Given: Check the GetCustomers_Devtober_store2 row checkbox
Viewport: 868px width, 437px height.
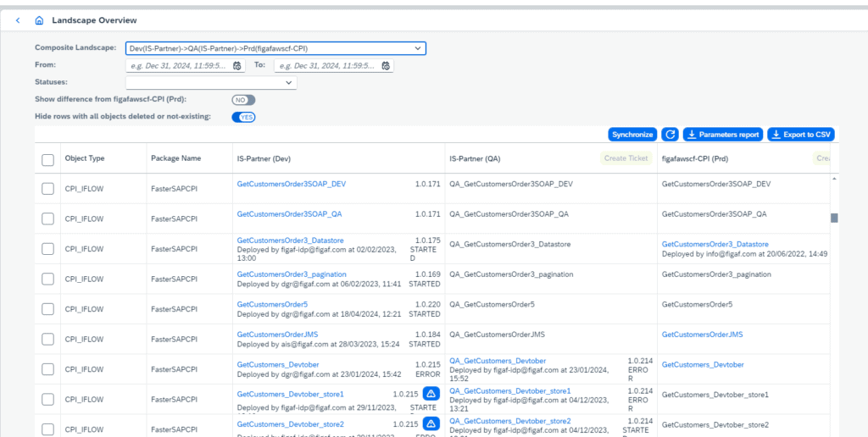Looking at the screenshot, I should [x=48, y=429].
